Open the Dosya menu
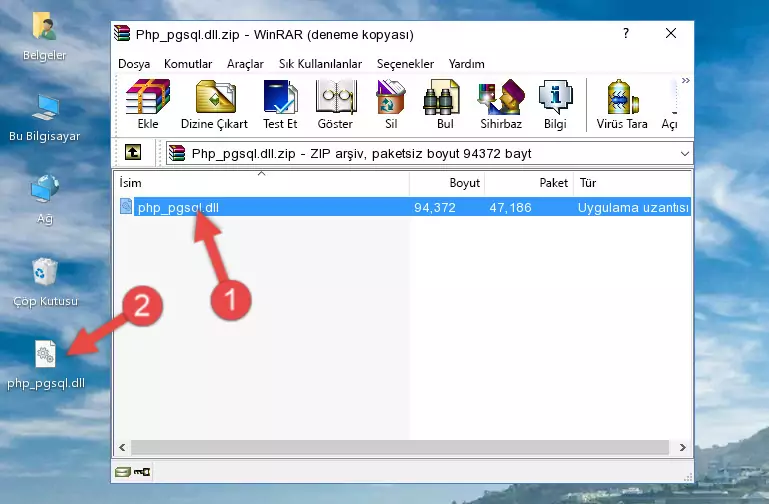The width and height of the screenshot is (769, 504). (134, 64)
